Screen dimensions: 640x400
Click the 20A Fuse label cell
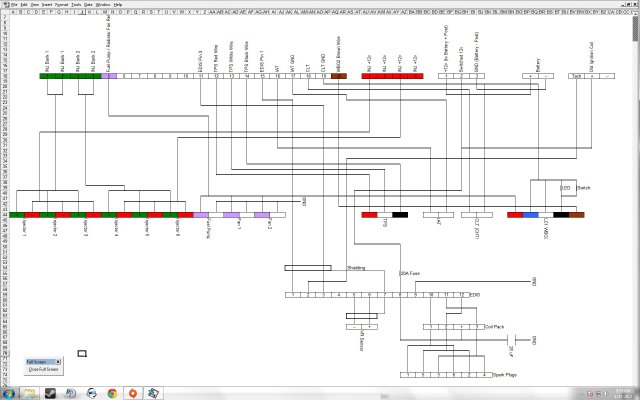point(409,273)
